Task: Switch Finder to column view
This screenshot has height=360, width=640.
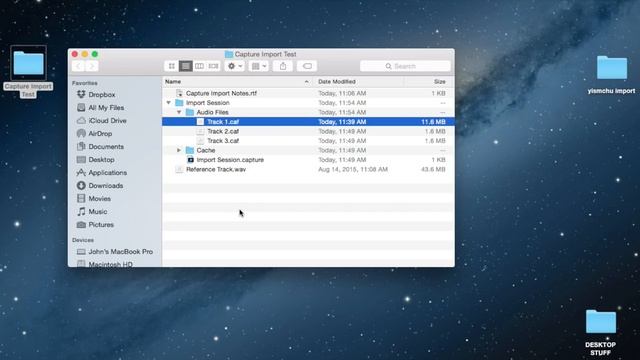Action: tap(199, 66)
